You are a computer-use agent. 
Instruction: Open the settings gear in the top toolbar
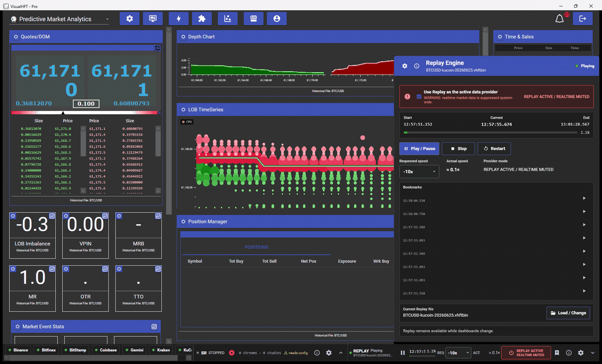tap(129, 19)
